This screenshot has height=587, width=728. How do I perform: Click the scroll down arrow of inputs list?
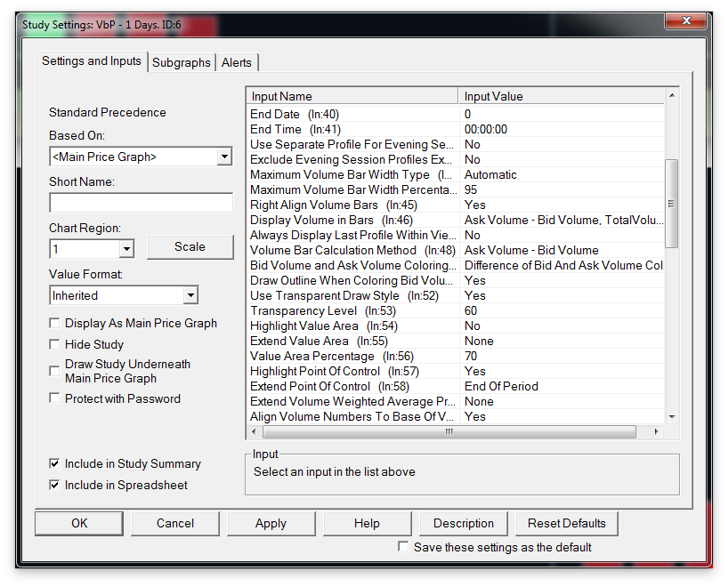672,417
